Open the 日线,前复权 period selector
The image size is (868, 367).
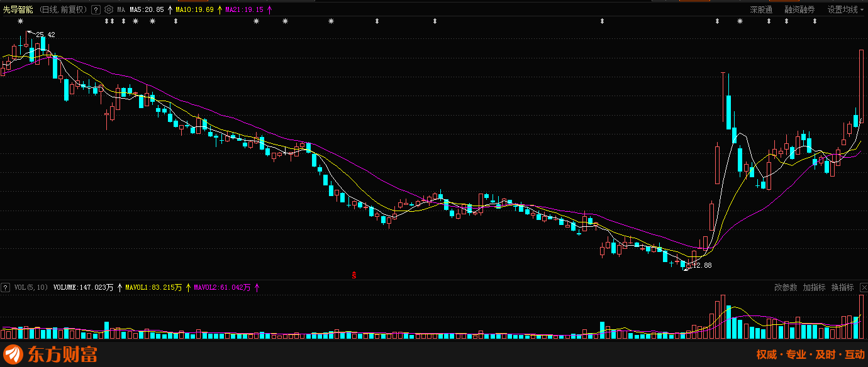(64, 10)
